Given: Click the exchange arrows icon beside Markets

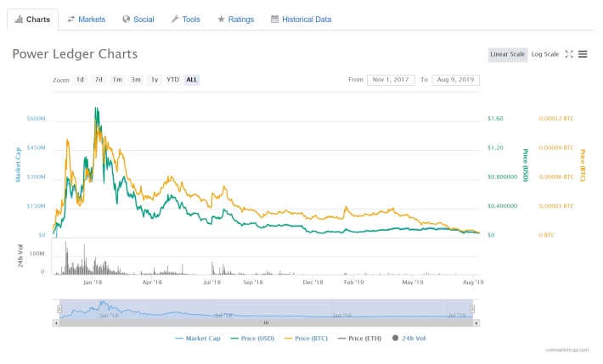Looking at the screenshot, I should [70, 19].
